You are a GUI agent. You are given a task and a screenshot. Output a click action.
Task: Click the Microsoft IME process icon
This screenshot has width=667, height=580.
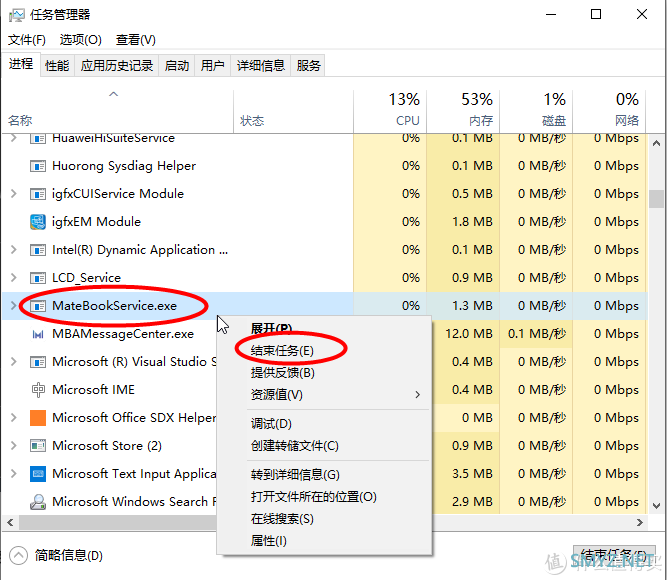38,390
